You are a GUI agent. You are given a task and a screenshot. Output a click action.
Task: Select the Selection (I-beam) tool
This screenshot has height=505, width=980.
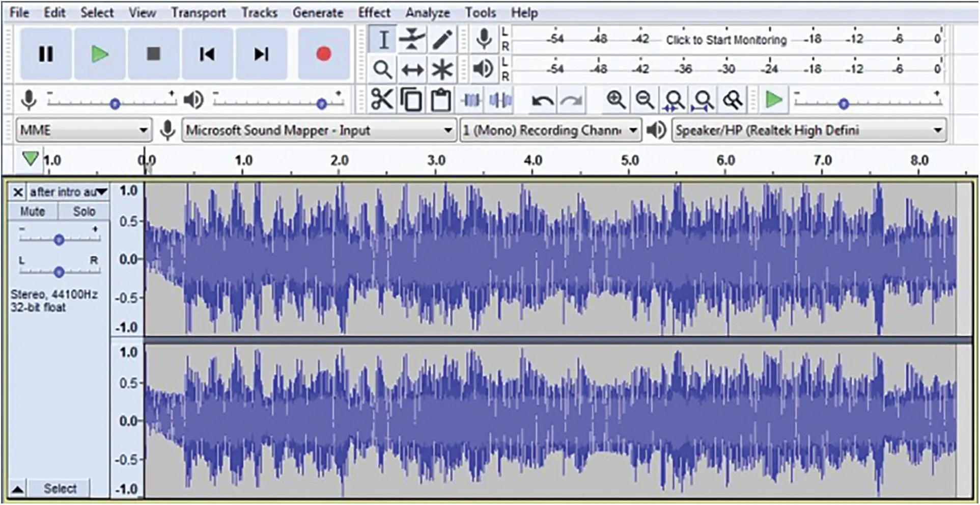tap(383, 40)
